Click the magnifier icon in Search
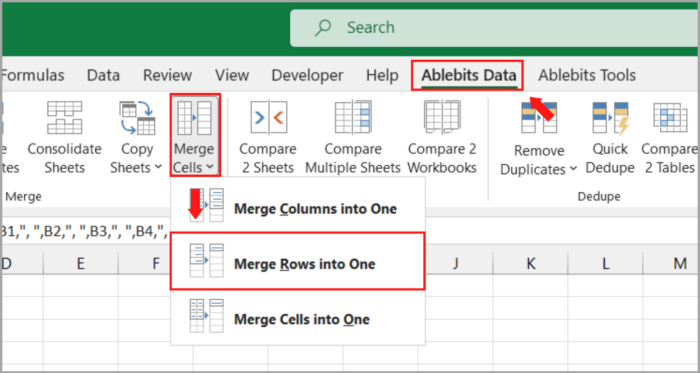 [322, 28]
